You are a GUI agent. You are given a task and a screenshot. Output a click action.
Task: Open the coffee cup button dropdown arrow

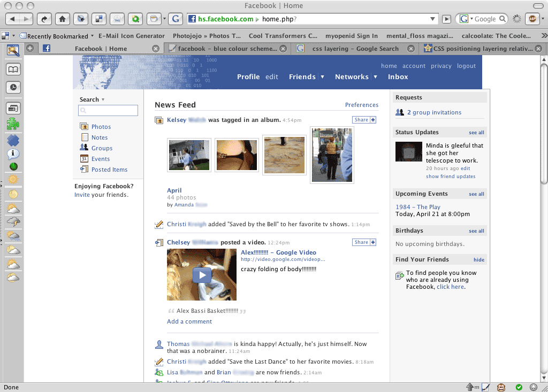pos(164,19)
